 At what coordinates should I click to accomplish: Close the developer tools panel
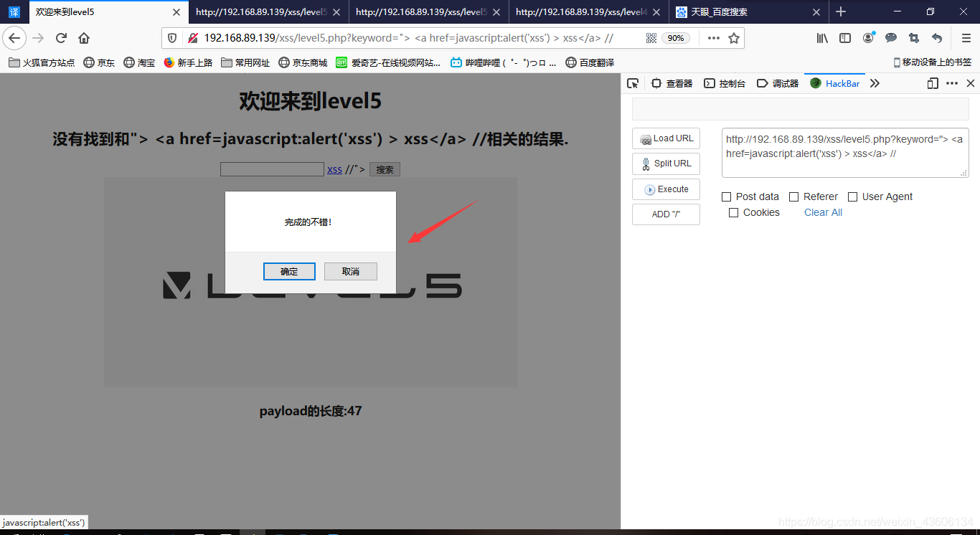(x=971, y=84)
